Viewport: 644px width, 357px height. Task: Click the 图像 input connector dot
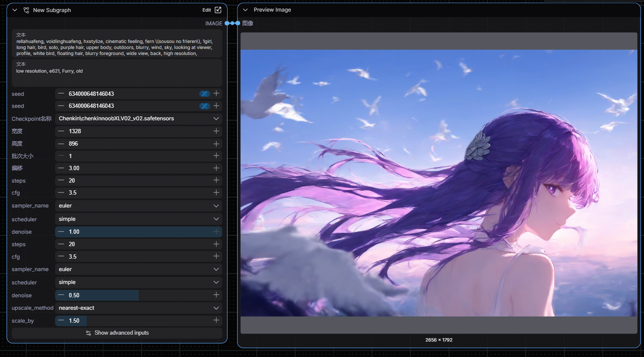click(x=237, y=23)
